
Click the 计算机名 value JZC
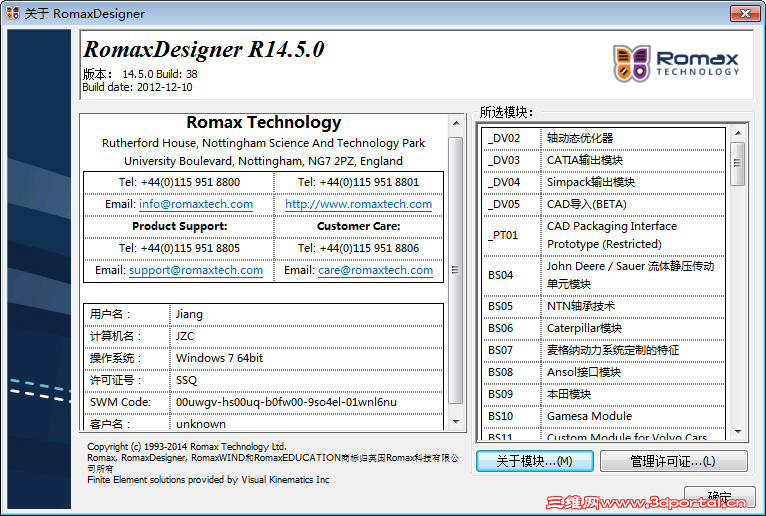tap(185, 336)
